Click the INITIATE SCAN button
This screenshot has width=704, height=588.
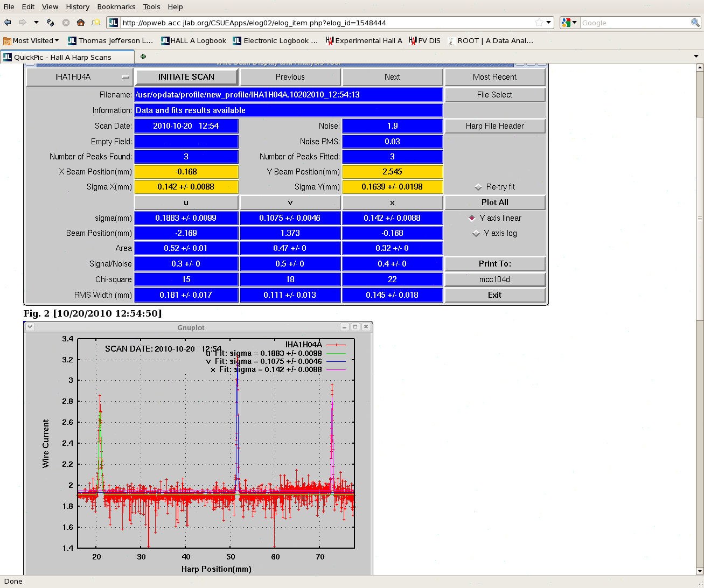pyautogui.click(x=186, y=77)
